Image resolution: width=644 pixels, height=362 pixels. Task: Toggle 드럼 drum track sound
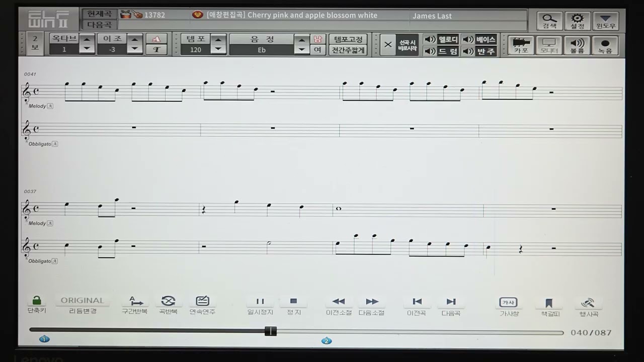[441, 51]
